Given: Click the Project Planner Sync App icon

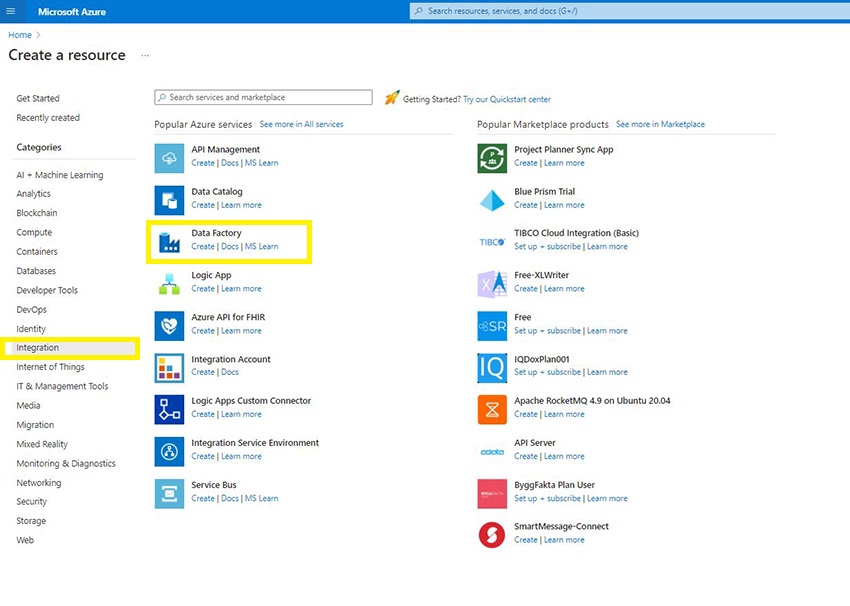Looking at the screenshot, I should click(492, 158).
